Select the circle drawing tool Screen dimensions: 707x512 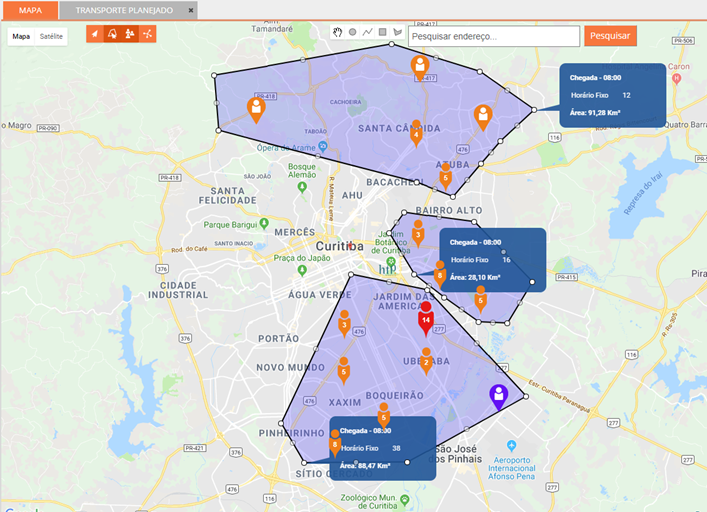[x=353, y=32]
